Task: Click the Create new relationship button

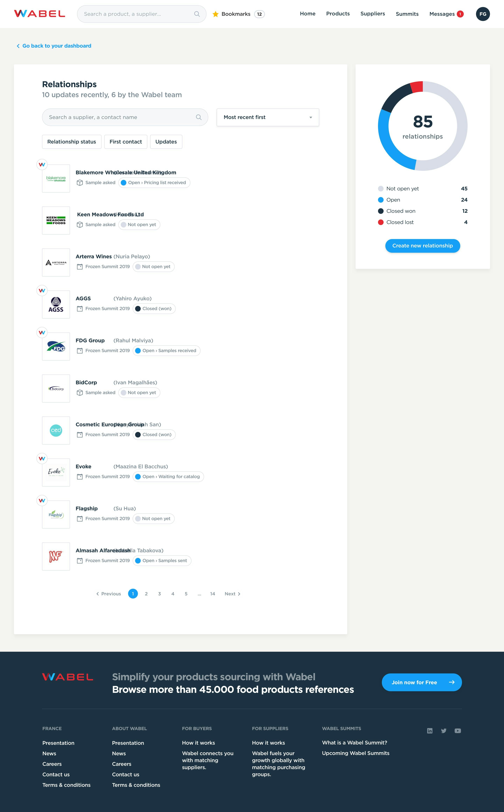Action: pos(422,245)
